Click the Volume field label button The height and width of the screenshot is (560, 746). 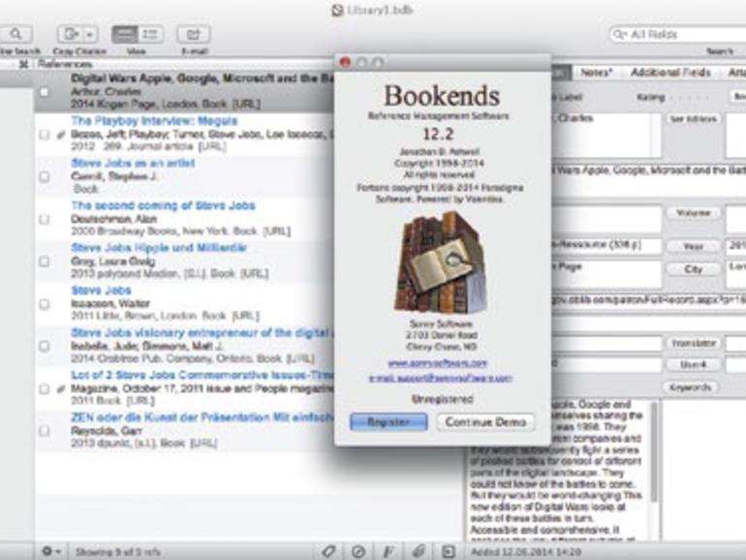tap(693, 213)
